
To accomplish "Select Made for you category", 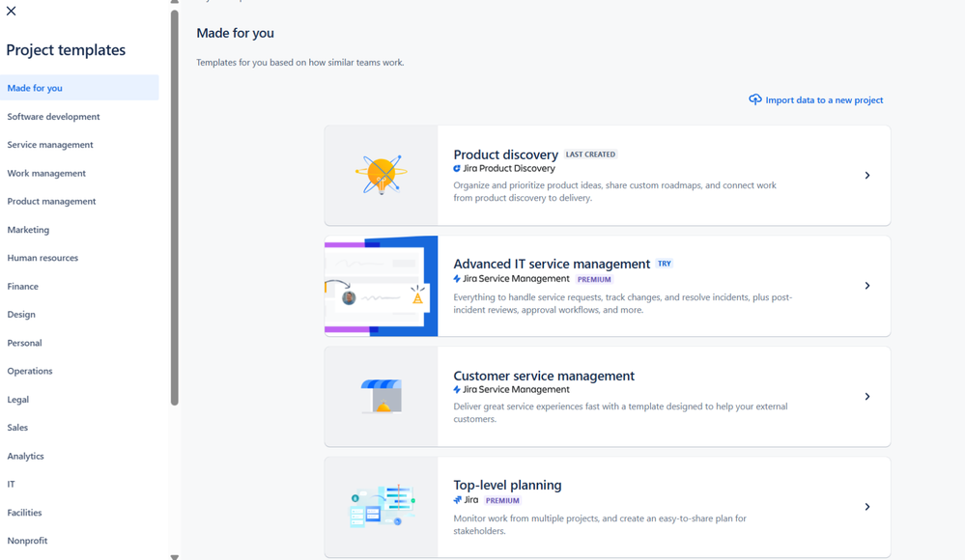I will point(79,88).
